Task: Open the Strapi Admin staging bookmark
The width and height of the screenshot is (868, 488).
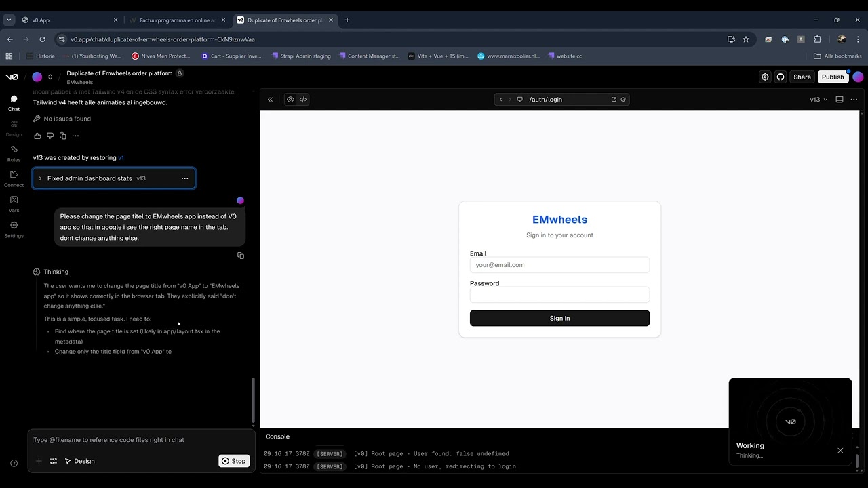Action: tap(300, 56)
